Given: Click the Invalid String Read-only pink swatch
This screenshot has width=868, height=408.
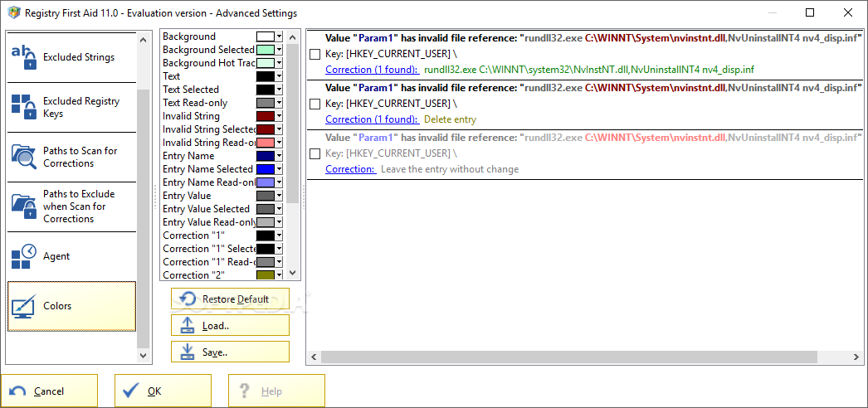Looking at the screenshot, I should [x=266, y=143].
